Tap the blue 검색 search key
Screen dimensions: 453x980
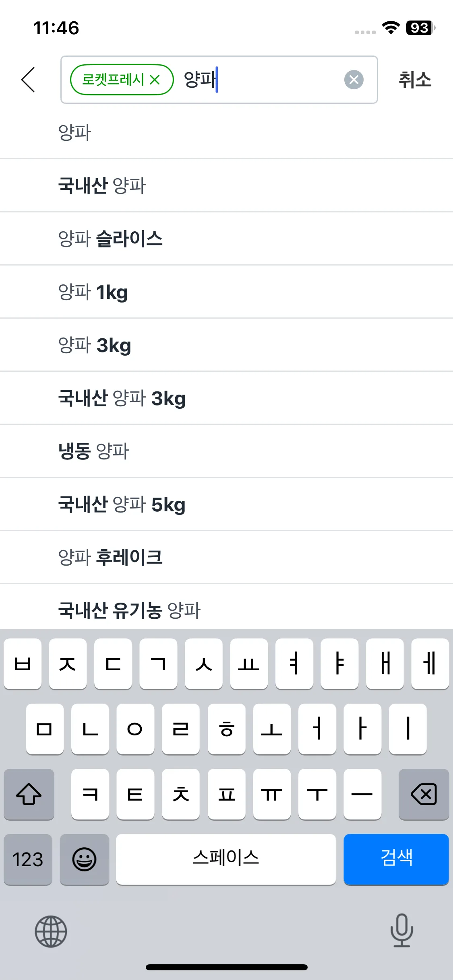[396, 859]
